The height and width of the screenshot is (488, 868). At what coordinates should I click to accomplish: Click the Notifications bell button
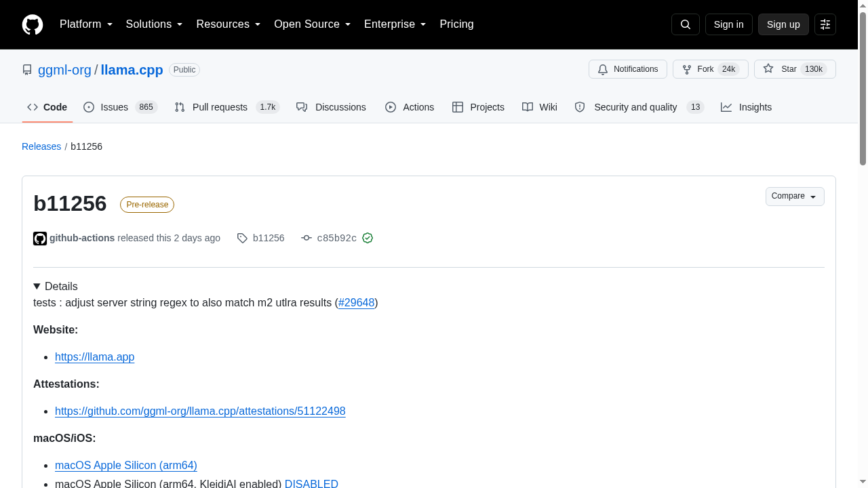tap(628, 69)
